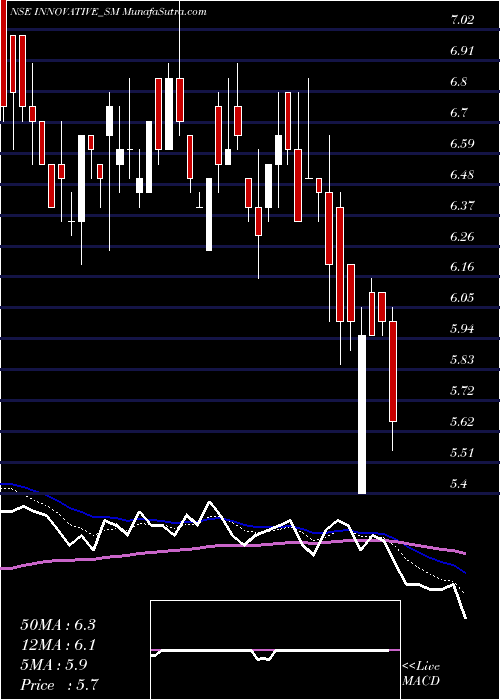500x700 pixels.
Task: Click the 12MA : 6.1 readout
Action: point(58,645)
